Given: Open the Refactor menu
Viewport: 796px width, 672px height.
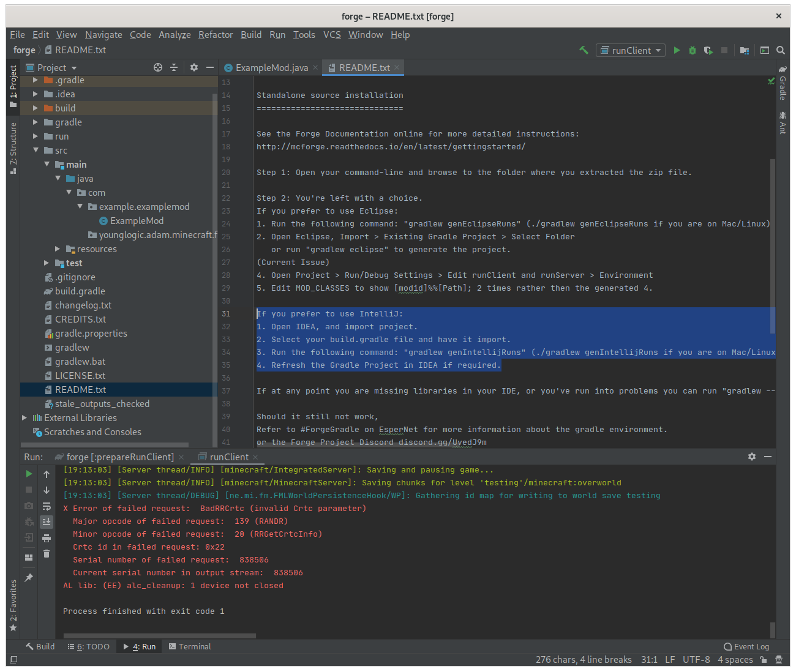Looking at the screenshot, I should (x=216, y=35).
